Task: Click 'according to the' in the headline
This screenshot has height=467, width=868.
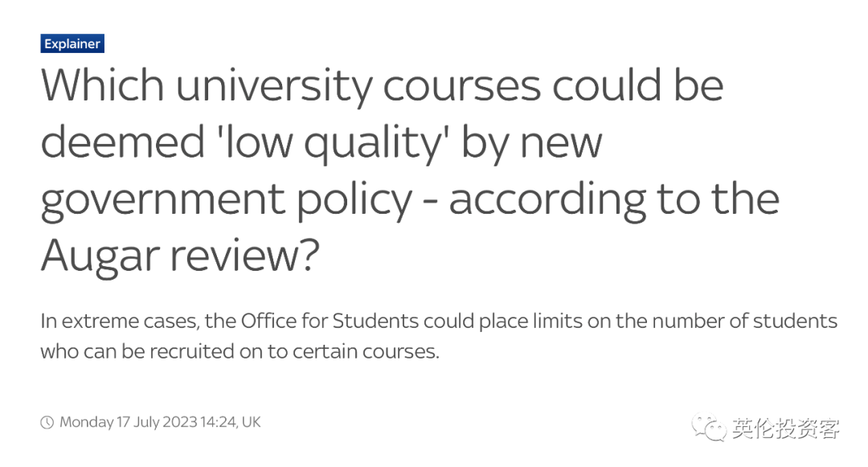Action: [x=614, y=200]
